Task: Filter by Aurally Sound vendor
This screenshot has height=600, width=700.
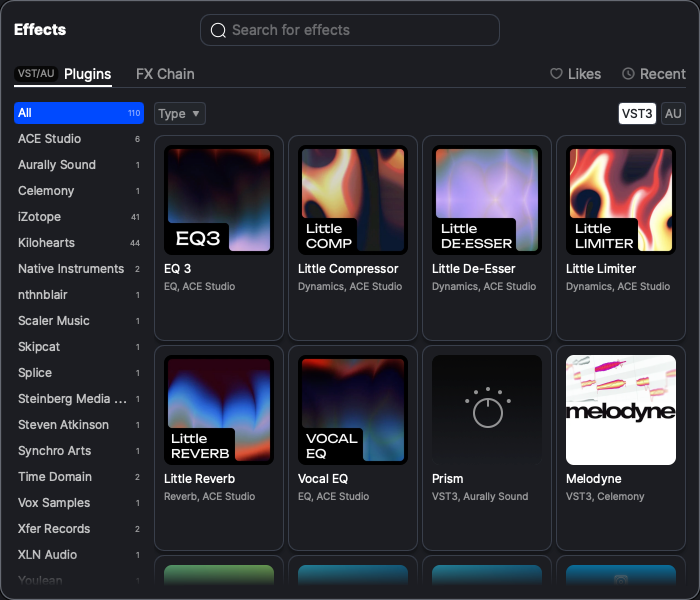Action: pyautogui.click(x=79, y=165)
